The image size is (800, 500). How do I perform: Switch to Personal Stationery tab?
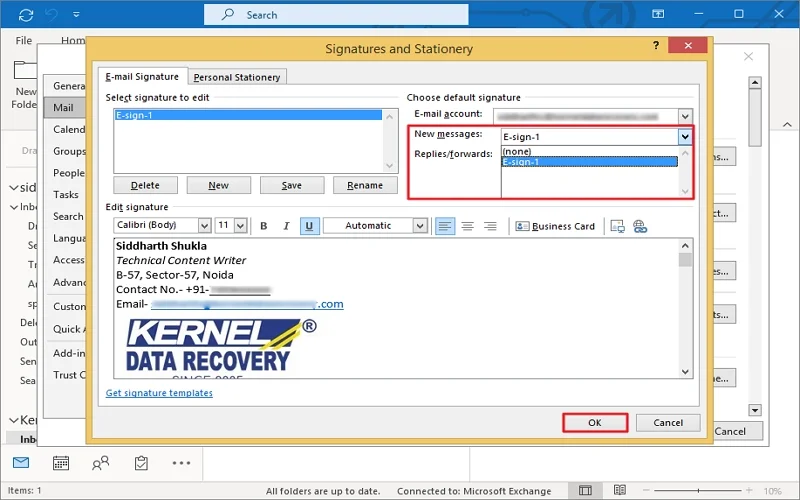tap(238, 77)
